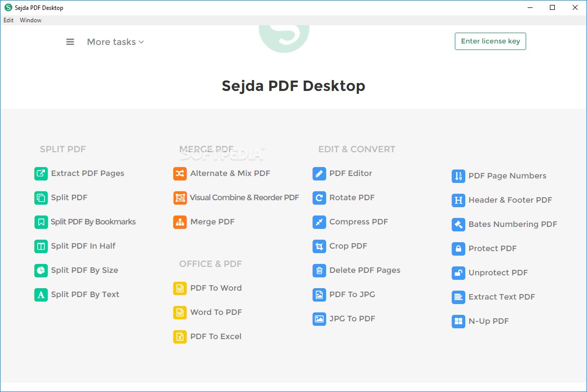Select the Rotate PDF icon
The width and height of the screenshot is (587, 392).
click(319, 198)
